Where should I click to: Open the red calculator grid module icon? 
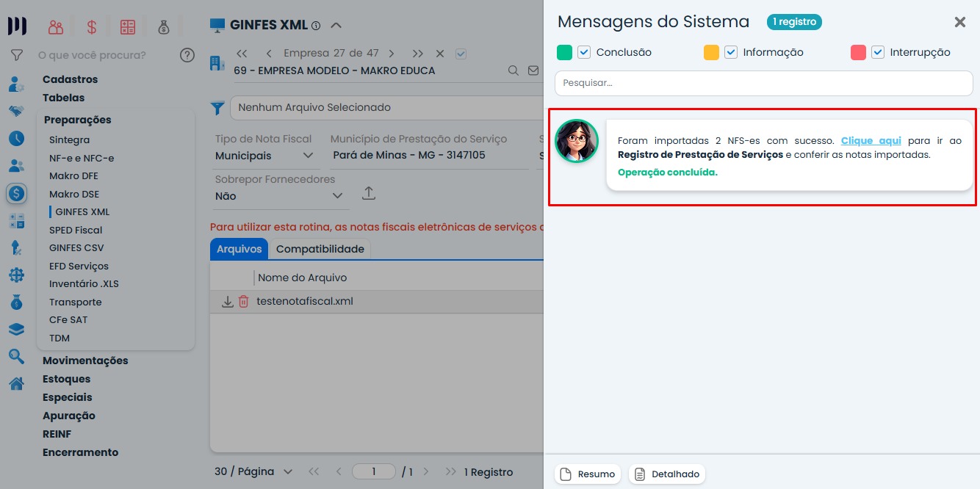point(128,27)
